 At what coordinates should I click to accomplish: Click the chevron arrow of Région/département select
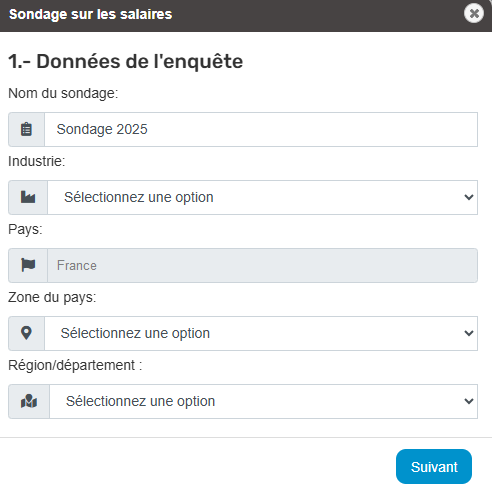click(x=469, y=401)
